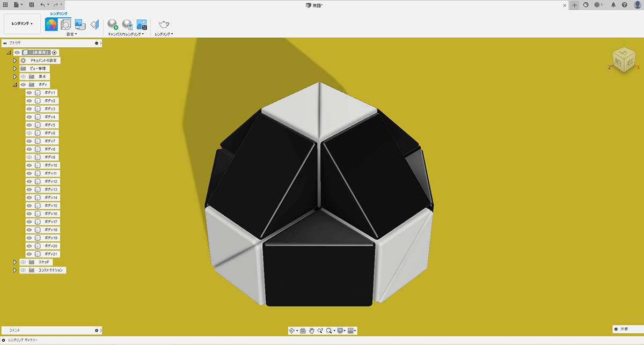The height and width of the screenshot is (345, 644).
Task: Expand the 設定 dropdown menu
Action: click(x=72, y=34)
